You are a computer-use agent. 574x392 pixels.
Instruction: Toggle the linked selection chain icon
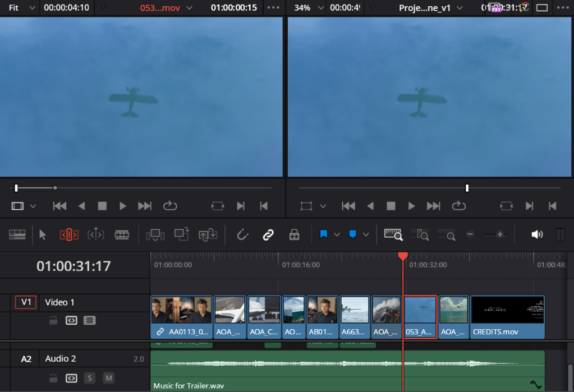(x=268, y=235)
